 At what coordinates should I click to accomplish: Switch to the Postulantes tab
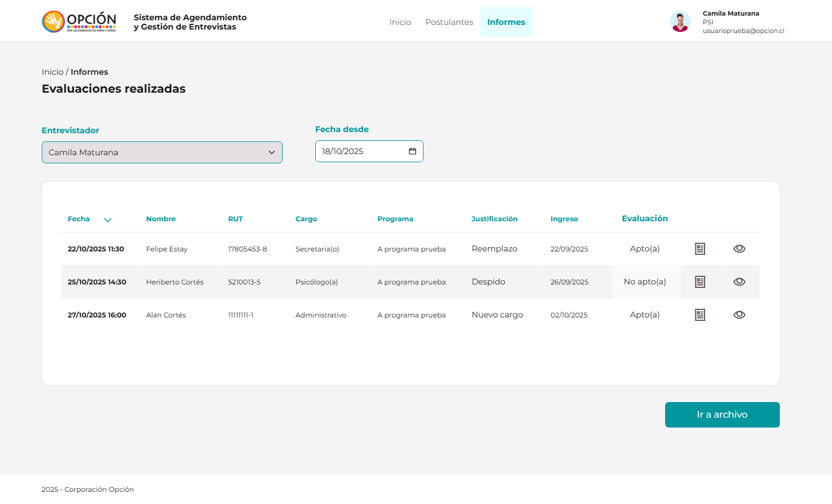pyautogui.click(x=449, y=22)
